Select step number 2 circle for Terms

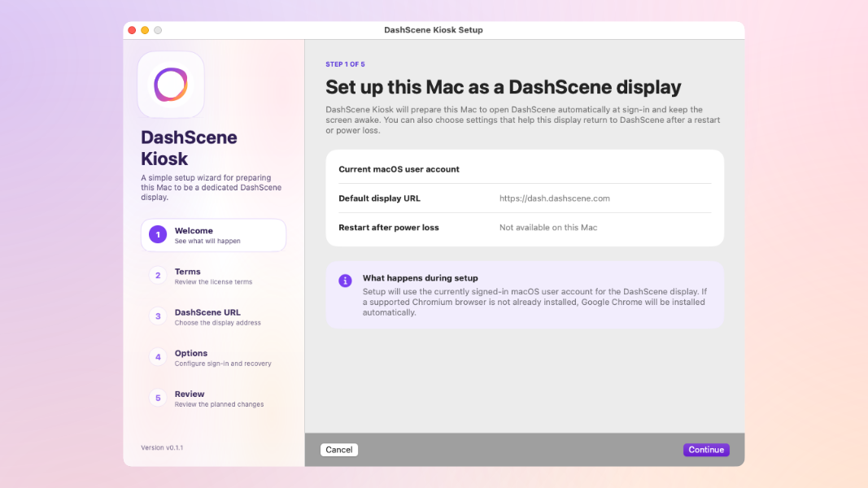pos(158,276)
